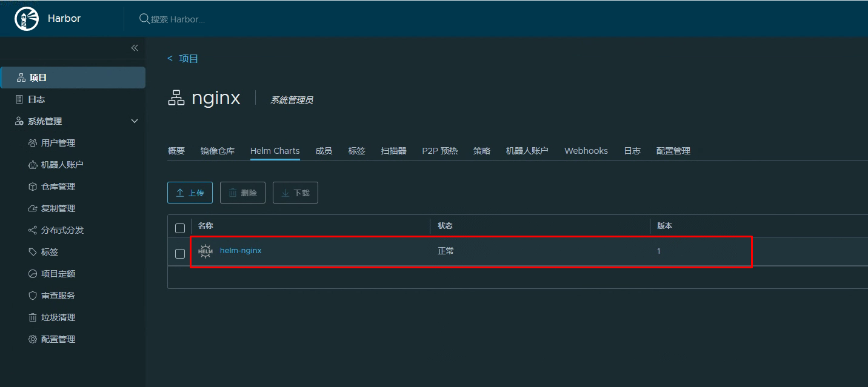Focus the 搜索 Harbor search field
Screen dimensions: 868x387
point(178,19)
